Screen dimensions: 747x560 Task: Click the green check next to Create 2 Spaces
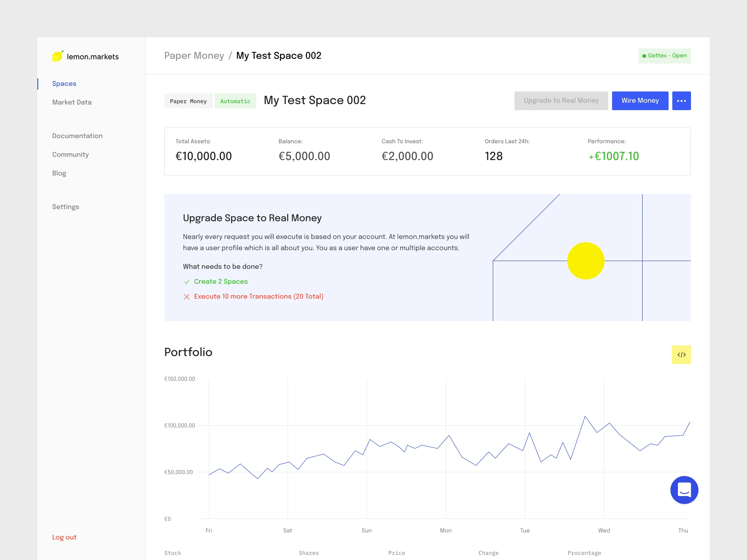click(x=187, y=282)
